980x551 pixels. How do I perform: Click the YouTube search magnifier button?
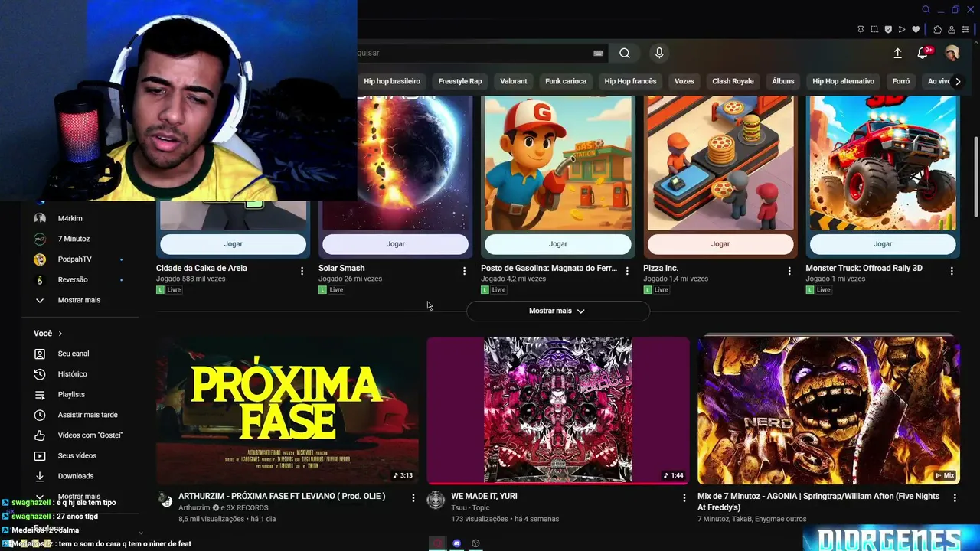coord(625,53)
